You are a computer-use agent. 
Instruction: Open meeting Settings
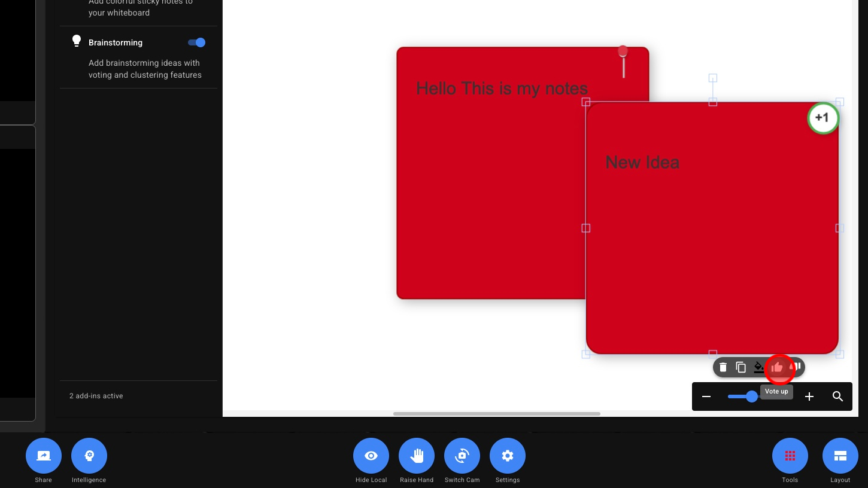coord(508,456)
